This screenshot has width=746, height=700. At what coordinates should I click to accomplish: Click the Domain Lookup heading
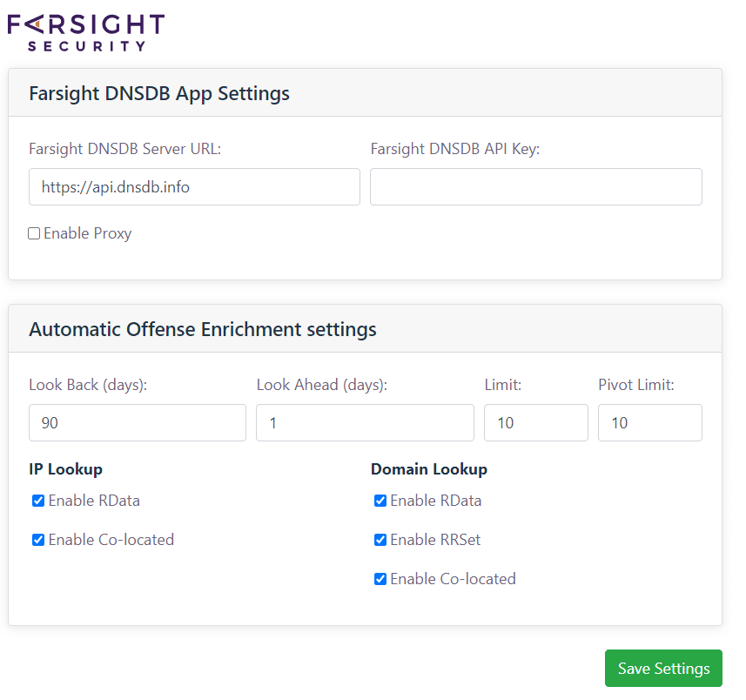pos(429,469)
